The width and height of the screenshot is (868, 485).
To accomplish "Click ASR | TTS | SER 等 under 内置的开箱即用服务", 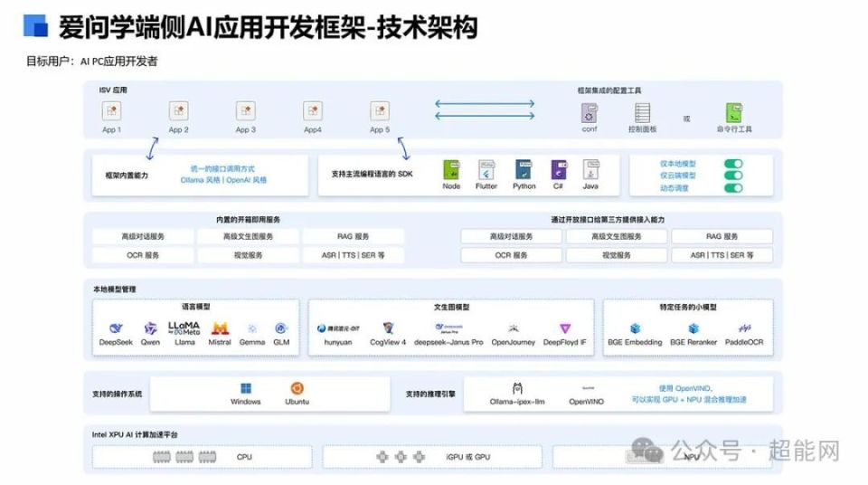I will click(354, 255).
